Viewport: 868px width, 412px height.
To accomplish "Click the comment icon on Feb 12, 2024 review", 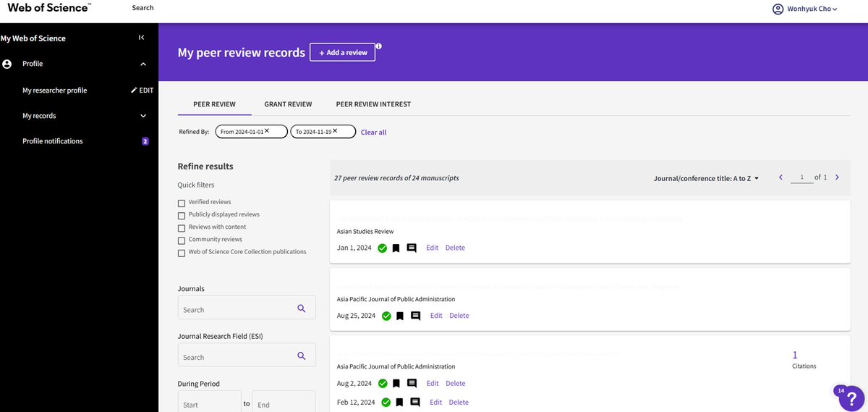I will 415,403.
